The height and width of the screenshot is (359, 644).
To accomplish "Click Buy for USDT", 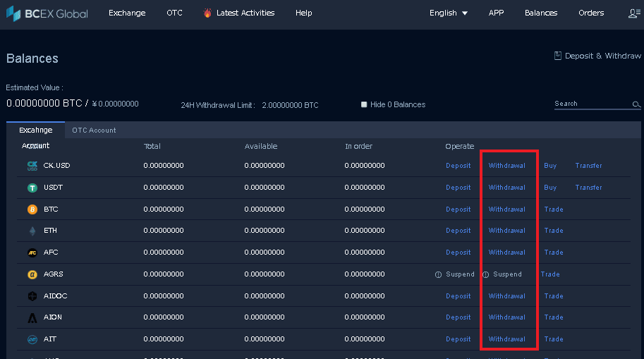I will tap(550, 188).
